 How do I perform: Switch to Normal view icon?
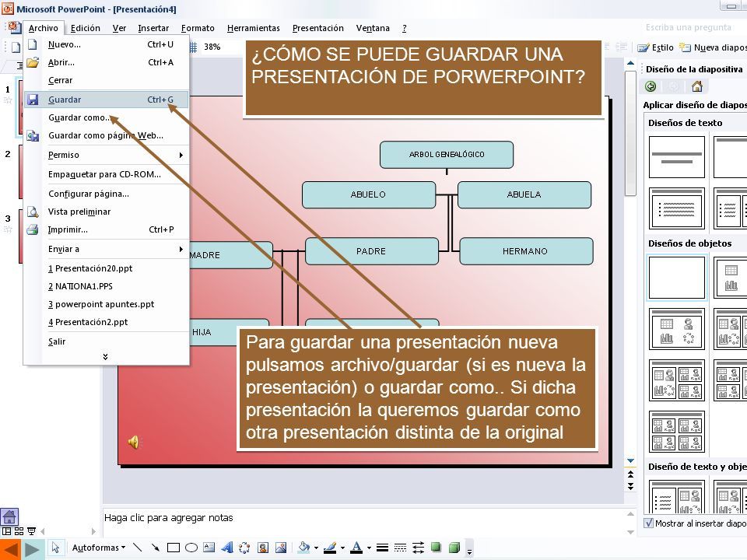pos(7,531)
